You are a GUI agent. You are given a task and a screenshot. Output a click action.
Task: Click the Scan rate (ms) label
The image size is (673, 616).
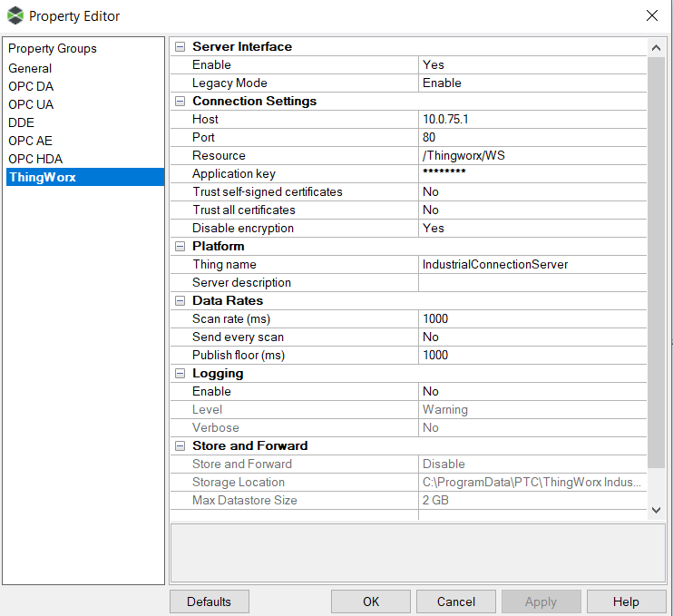tap(231, 319)
